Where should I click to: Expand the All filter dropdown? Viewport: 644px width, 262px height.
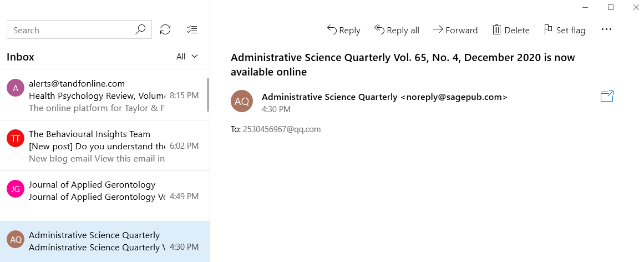(187, 57)
